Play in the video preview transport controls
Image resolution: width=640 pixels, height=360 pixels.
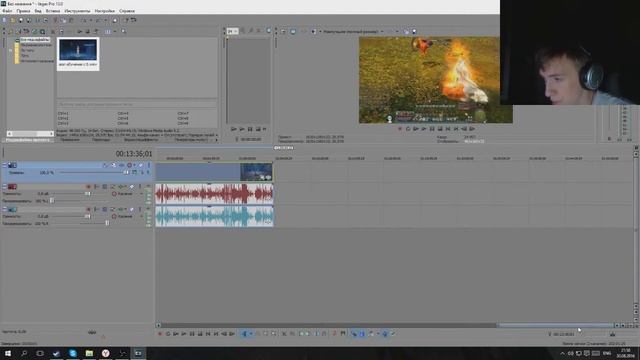424,129
